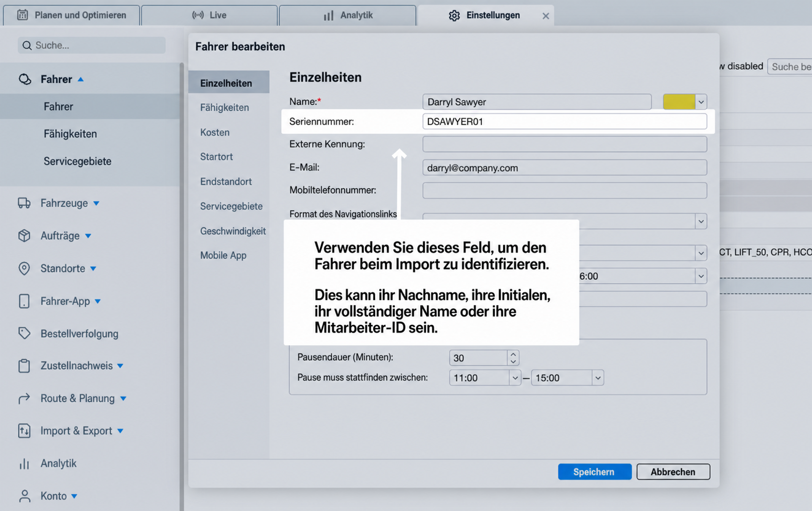Expand the Aufträge section arrow
Screen dimensions: 812x511
click(88, 236)
